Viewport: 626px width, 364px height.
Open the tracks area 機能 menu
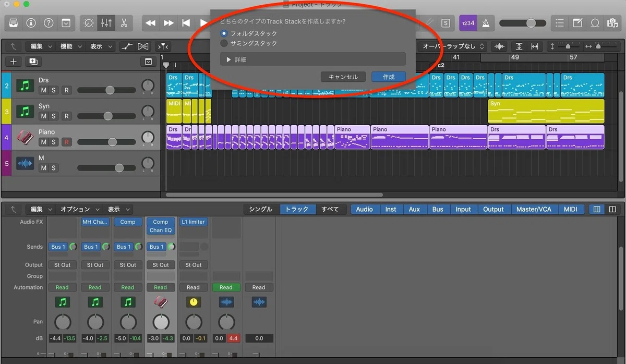click(70, 46)
